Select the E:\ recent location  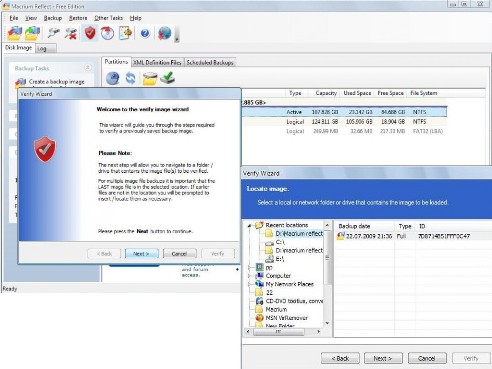280,259
